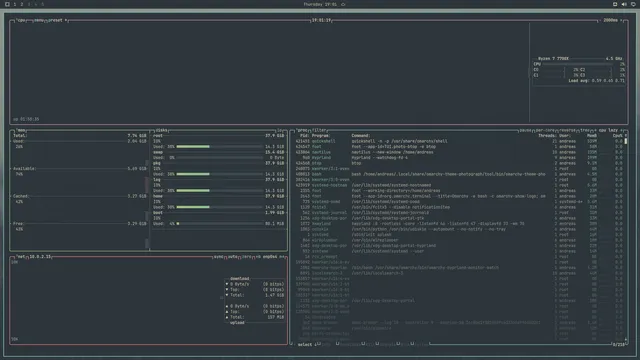640x360 pixels.
Task: Toggle pause in the process list
Action: click(525, 130)
